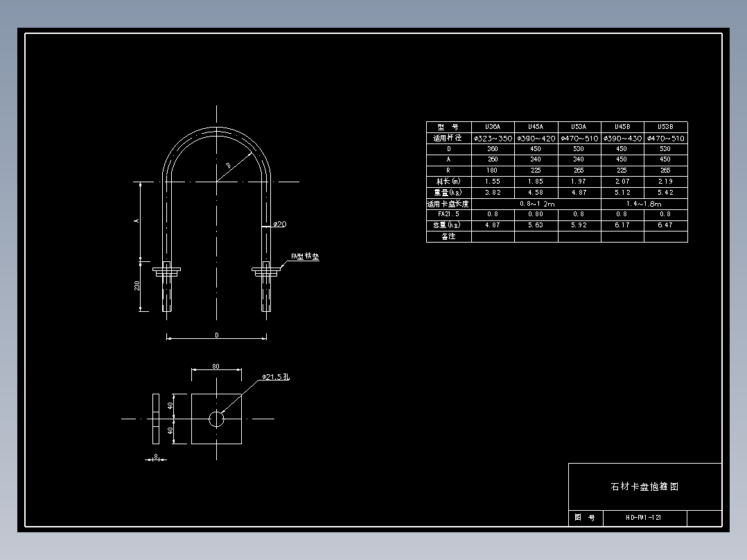Viewport: 747px width, 560px height.
Task: Click the drawing number HD-RV1-121
Action: tap(644, 518)
